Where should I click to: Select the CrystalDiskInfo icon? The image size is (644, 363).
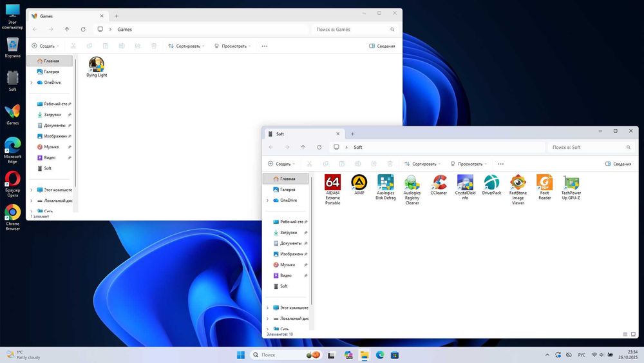(x=465, y=183)
